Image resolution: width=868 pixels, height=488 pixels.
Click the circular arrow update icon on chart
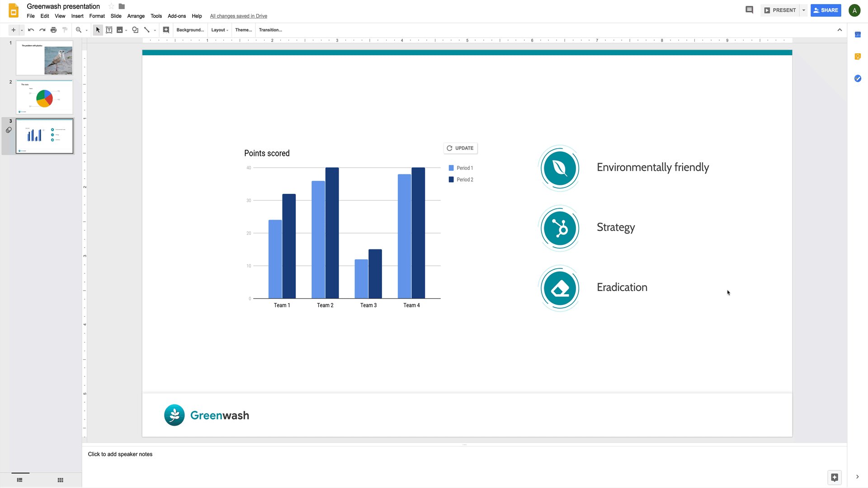[x=449, y=148]
